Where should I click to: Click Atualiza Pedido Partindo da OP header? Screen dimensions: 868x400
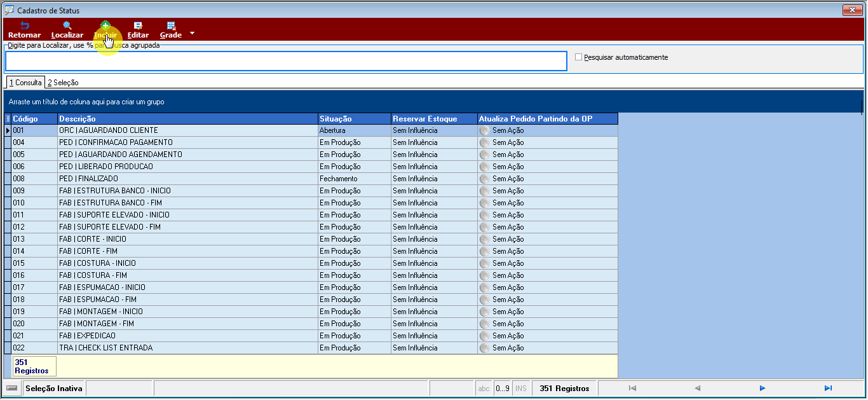pos(547,119)
